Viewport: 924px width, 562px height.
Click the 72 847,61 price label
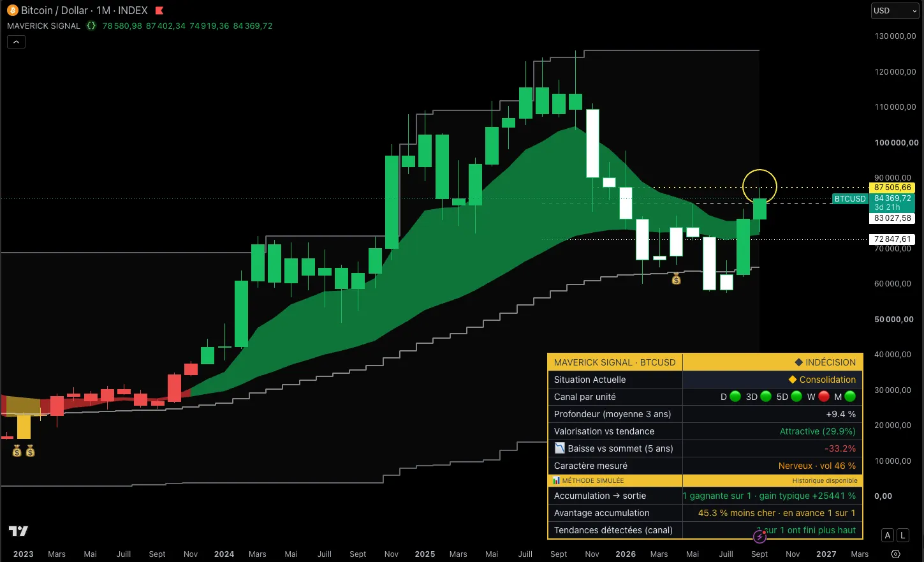point(893,239)
